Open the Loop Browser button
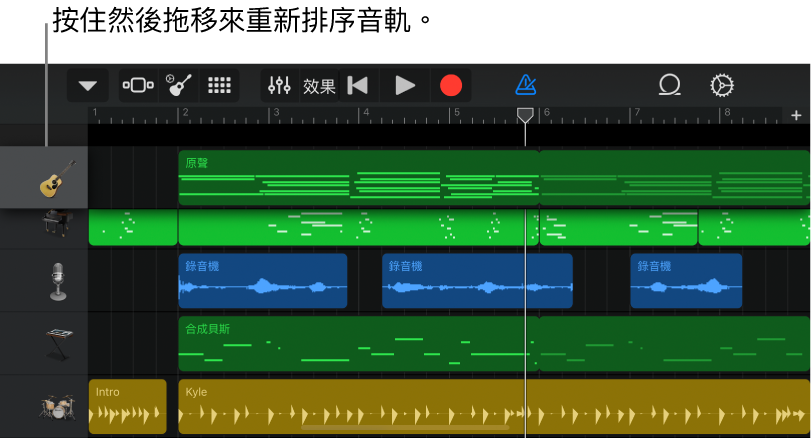Screen dimensions: 811x439 tap(669, 85)
